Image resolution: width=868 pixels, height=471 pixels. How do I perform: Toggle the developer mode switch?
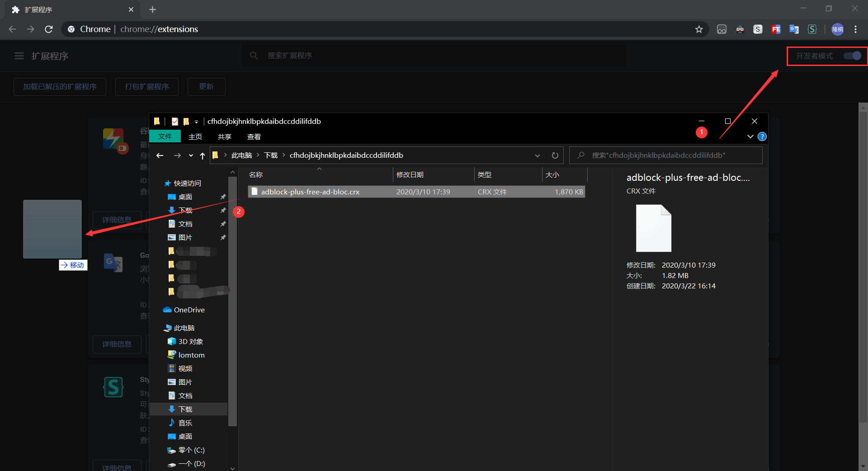click(853, 56)
